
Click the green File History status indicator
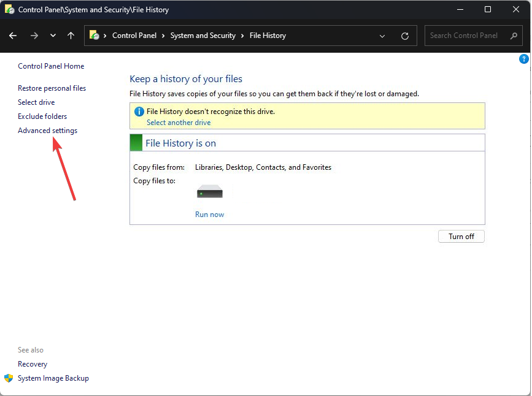click(x=136, y=143)
